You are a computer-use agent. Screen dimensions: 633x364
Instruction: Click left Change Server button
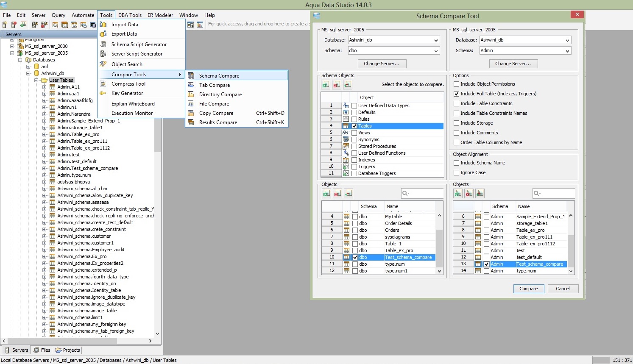382,64
